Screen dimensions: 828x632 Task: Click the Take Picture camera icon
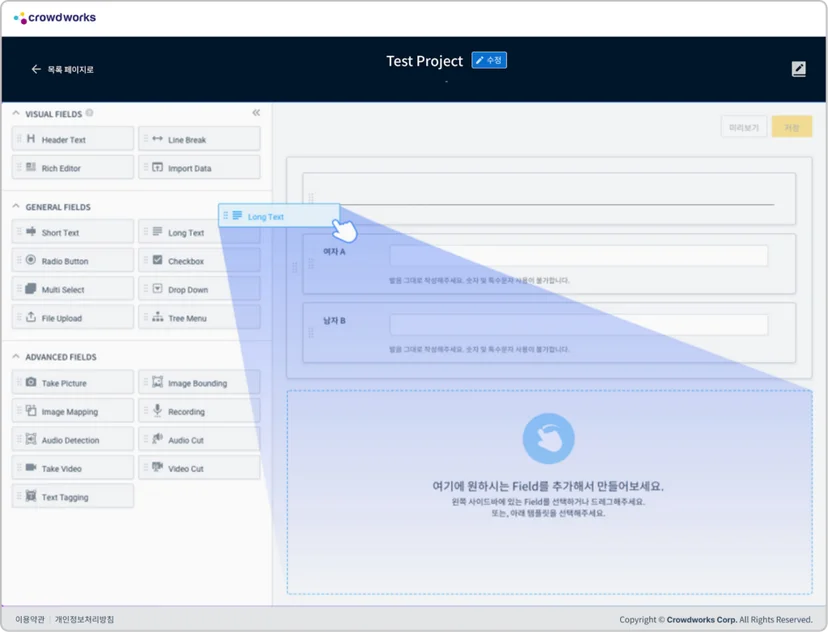(31, 382)
